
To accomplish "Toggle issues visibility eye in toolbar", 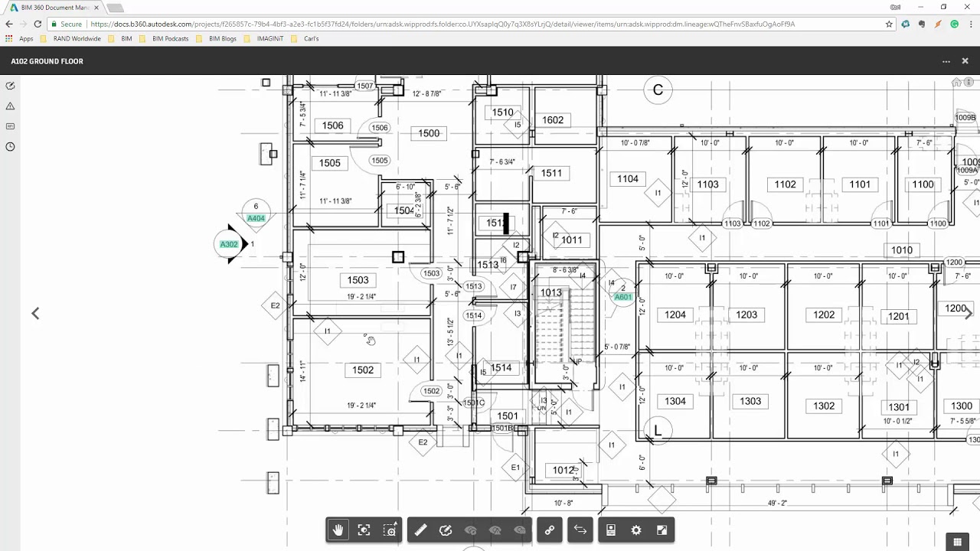I will [495, 530].
